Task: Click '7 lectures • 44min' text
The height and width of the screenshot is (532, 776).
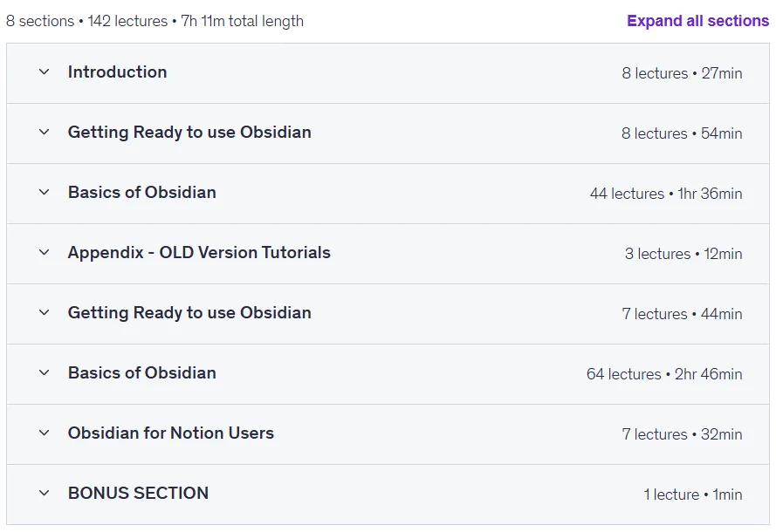Action: (682, 314)
